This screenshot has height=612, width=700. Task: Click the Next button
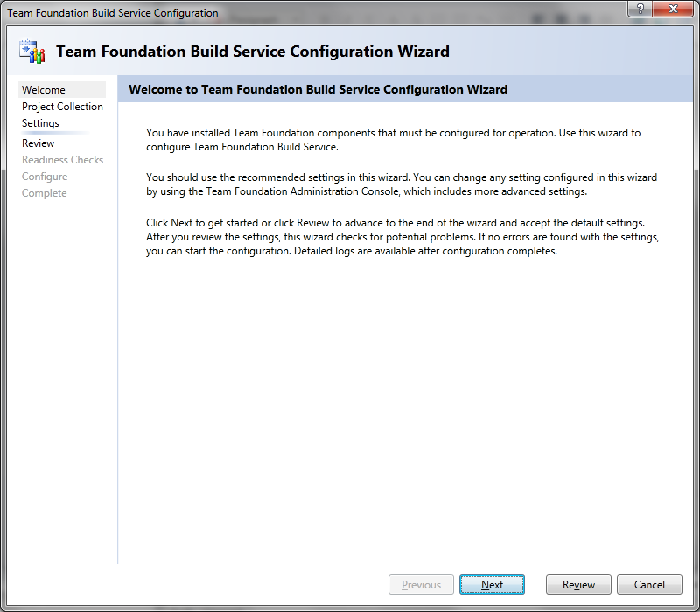[492, 584]
